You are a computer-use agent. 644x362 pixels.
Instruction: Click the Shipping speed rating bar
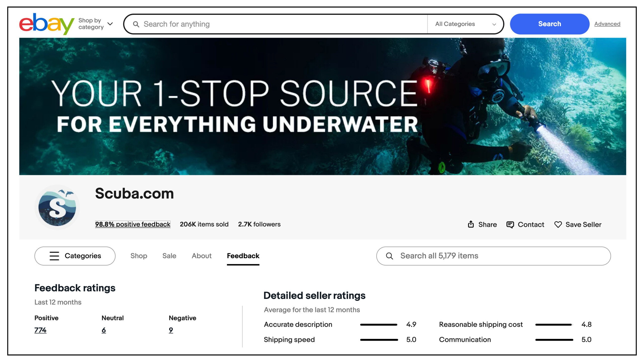tap(379, 340)
